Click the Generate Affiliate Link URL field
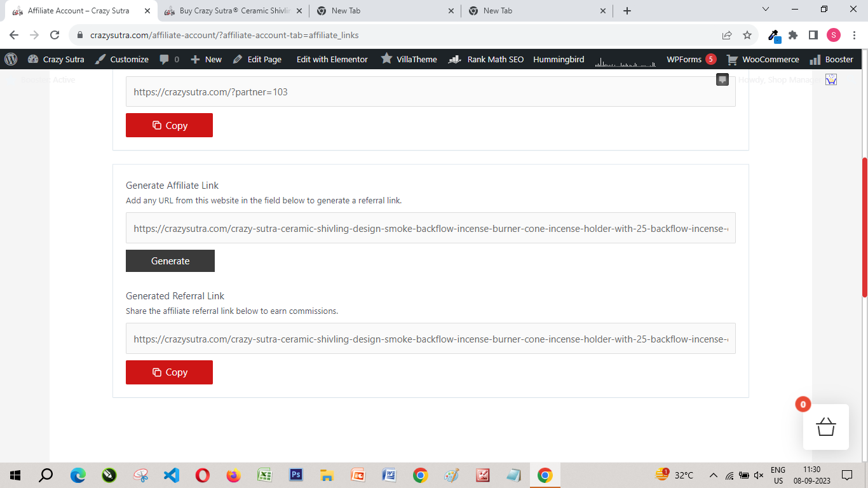Viewport: 868px width, 488px height. coord(430,228)
